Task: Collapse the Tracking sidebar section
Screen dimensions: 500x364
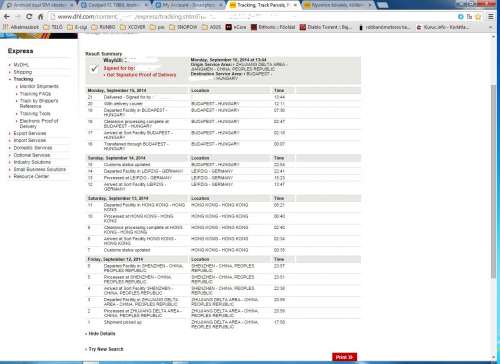Action: click(23, 79)
